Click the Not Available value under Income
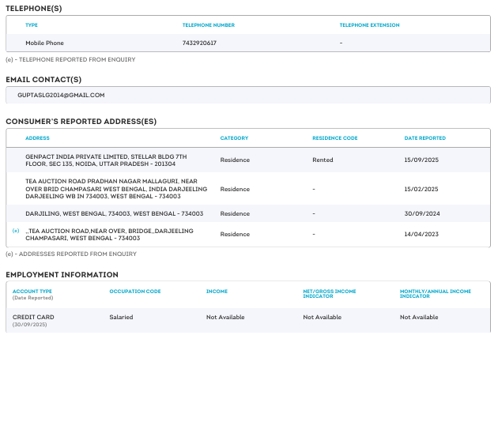The width and height of the screenshot is (498, 448). tap(225, 317)
